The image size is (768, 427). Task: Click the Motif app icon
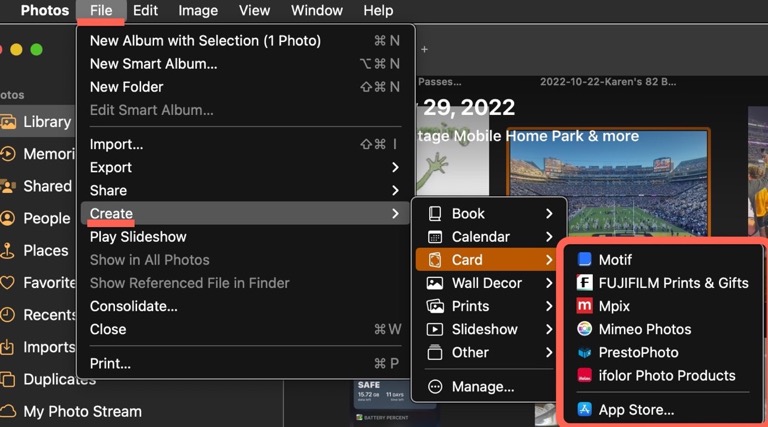point(585,260)
